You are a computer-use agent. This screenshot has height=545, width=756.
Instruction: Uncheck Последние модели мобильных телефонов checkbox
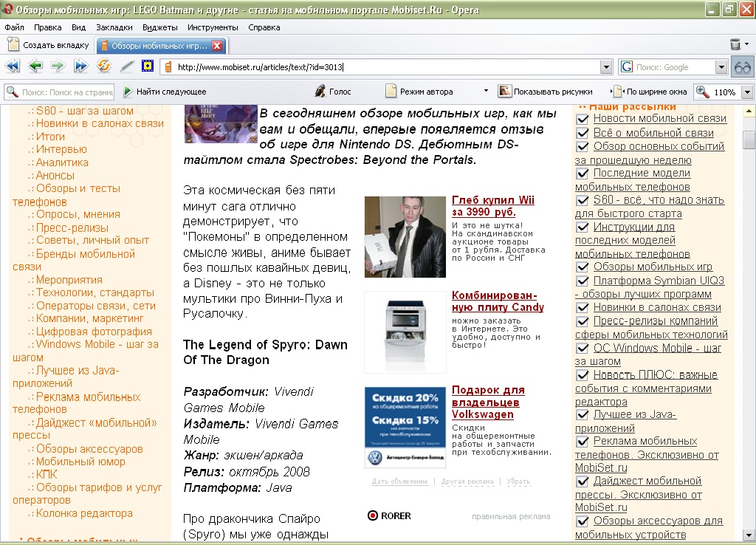(x=583, y=173)
